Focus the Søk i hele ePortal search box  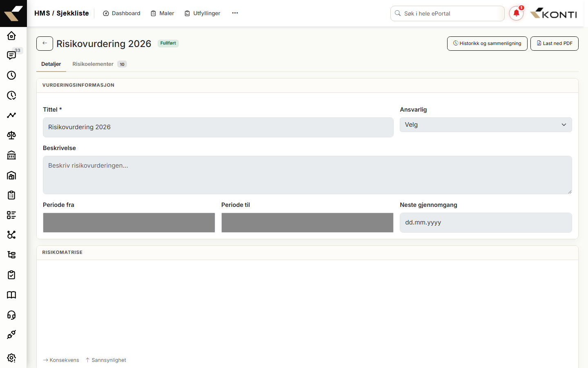[448, 13]
